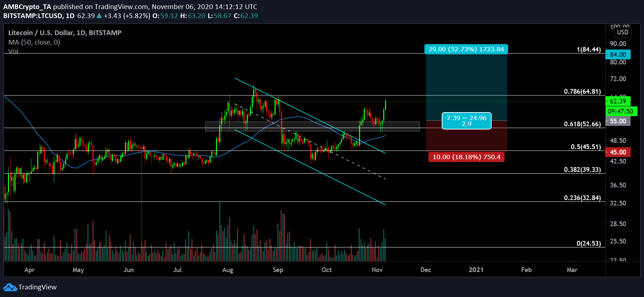Click the dark red loss zone rectangle
Image resolution: width=644 pixels, height=297 pixels.
(x=466, y=139)
